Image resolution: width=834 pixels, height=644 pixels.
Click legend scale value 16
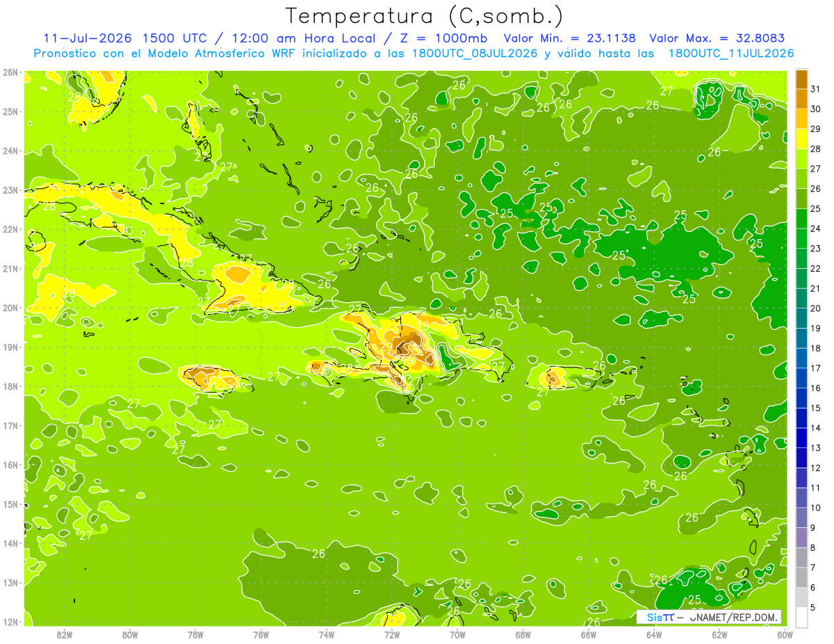pyautogui.click(x=815, y=388)
